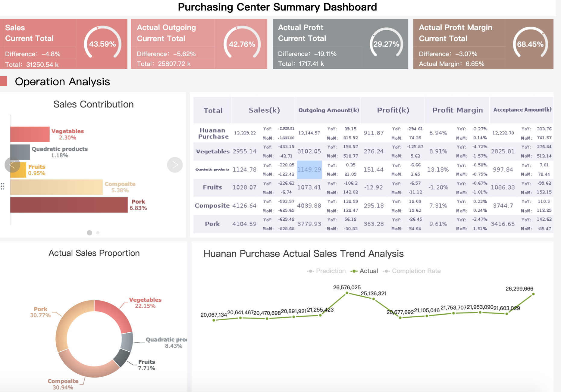Select the highlighted 1149.29 outgoing amount cell

309,170
